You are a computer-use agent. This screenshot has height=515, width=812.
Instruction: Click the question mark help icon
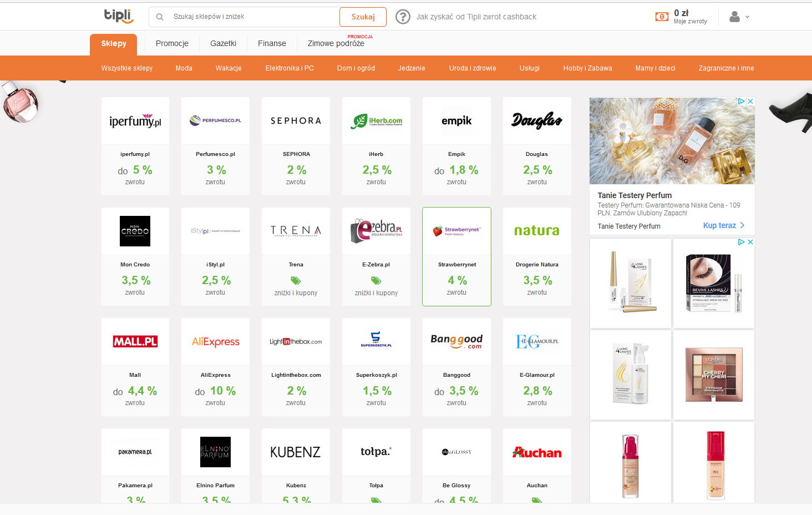tap(403, 17)
